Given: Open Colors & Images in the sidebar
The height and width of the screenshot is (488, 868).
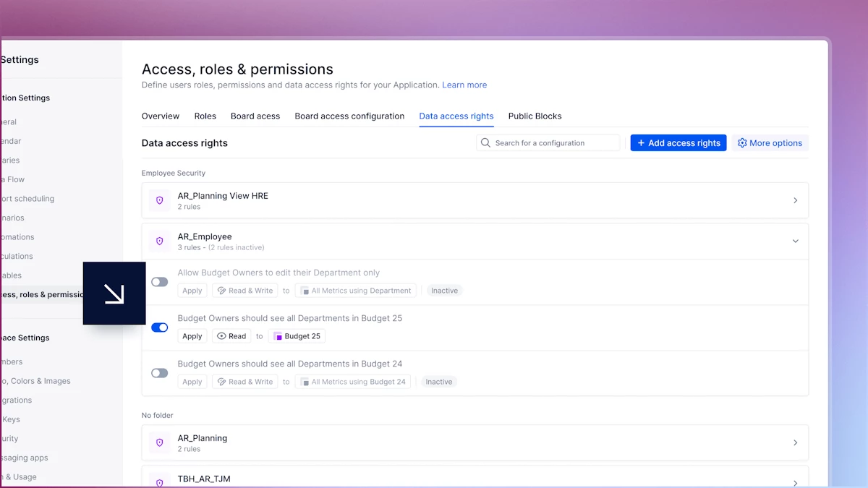Looking at the screenshot, I should [35, 381].
